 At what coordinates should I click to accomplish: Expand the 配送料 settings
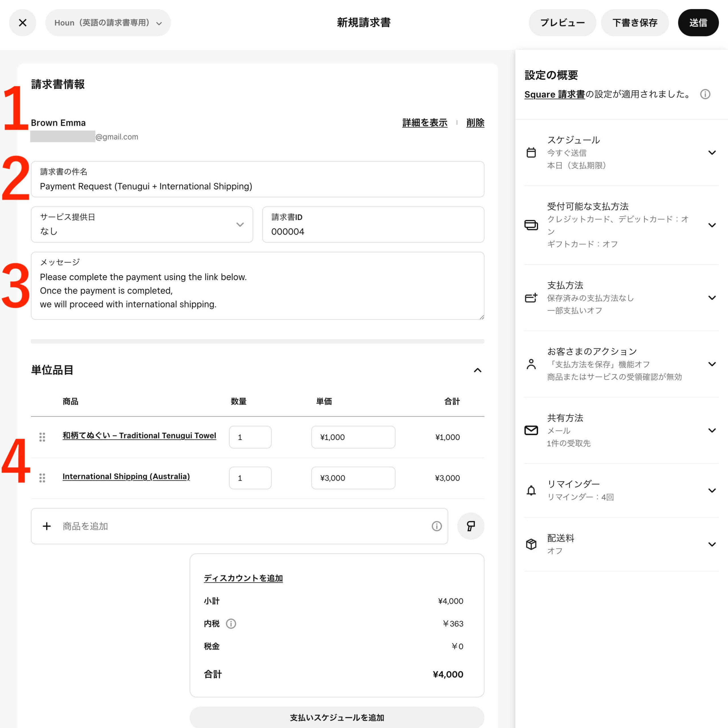point(712,544)
